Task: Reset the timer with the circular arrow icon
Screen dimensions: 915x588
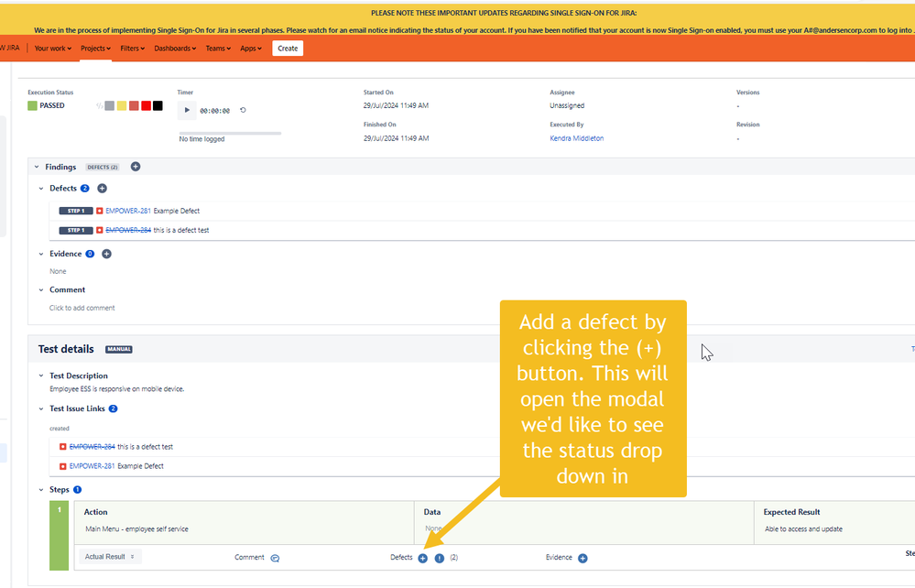Action: 244,110
